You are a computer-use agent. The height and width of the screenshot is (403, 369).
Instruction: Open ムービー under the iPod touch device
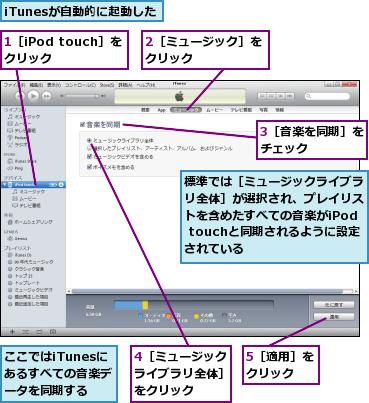click(x=24, y=199)
